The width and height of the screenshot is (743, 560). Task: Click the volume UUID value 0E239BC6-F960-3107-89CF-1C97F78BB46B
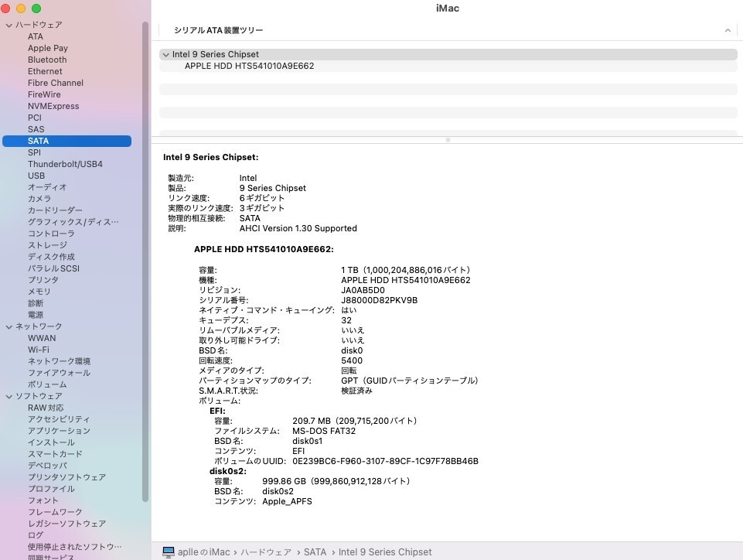[385, 461]
